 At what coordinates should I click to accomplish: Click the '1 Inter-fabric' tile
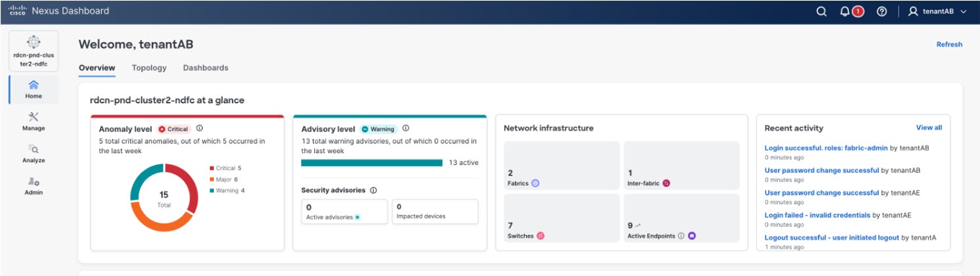coord(682,165)
